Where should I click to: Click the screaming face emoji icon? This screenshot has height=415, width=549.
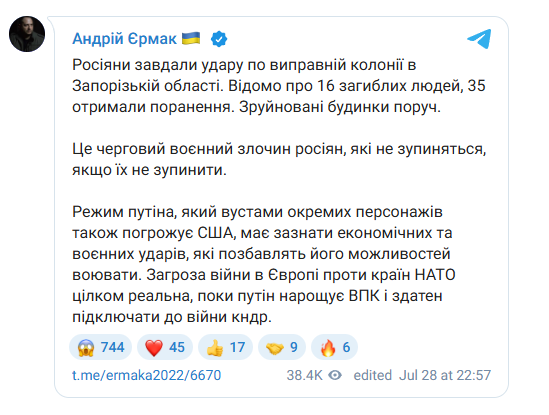pyautogui.click(x=86, y=348)
